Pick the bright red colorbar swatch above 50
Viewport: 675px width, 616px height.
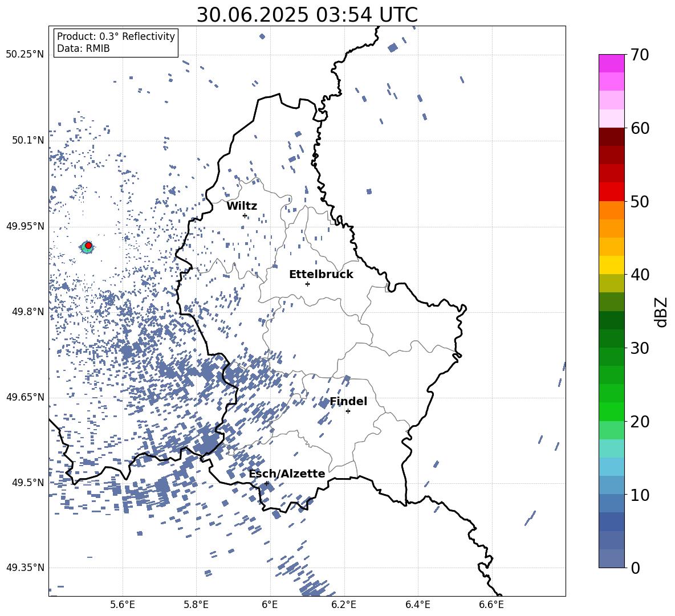[611, 192]
